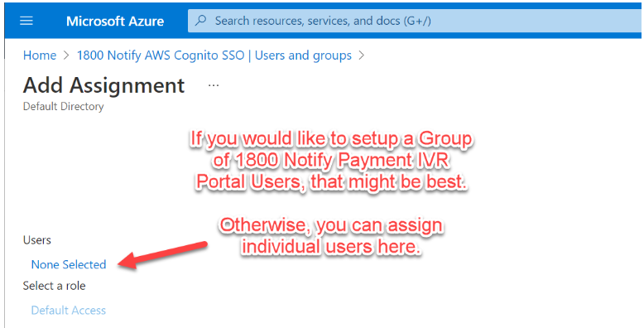Viewport: 644px width, 328px height.
Task: Select the Default Directory subtitle text
Action: [63, 107]
